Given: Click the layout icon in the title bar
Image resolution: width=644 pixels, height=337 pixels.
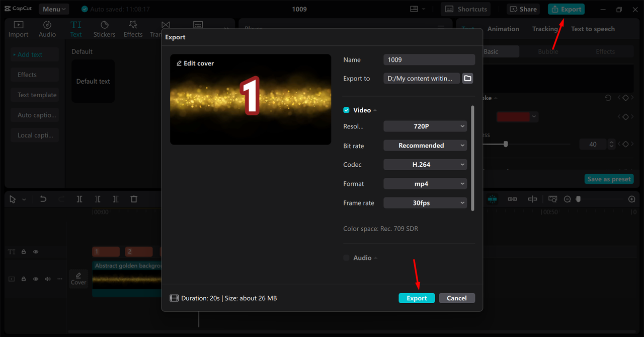Looking at the screenshot, I should (414, 9).
